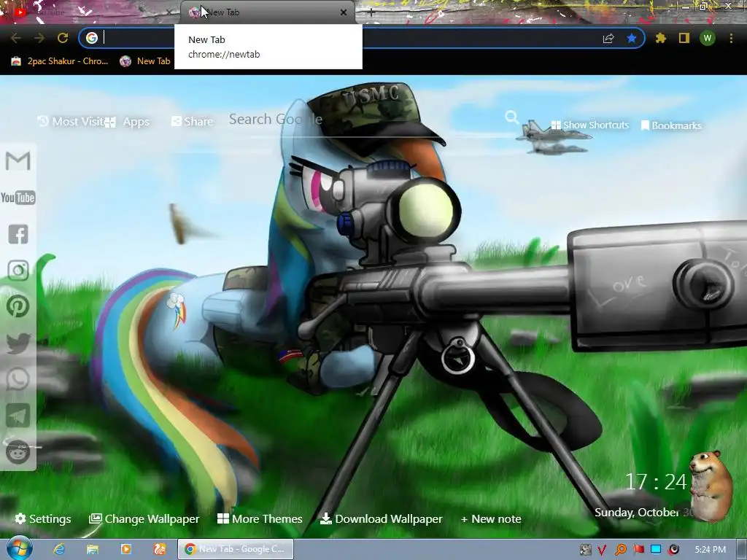Go forward with the browser forward arrow
747x560 pixels.
[x=39, y=38]
